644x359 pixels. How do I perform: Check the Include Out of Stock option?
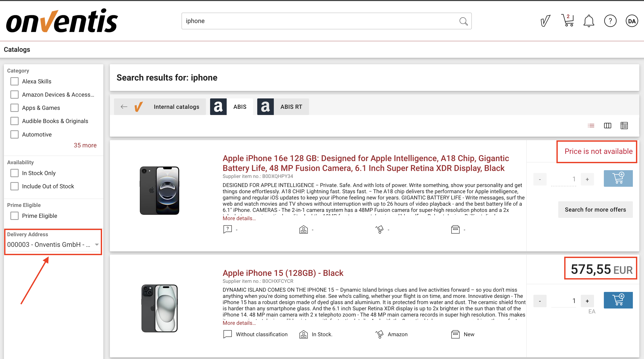15,186
